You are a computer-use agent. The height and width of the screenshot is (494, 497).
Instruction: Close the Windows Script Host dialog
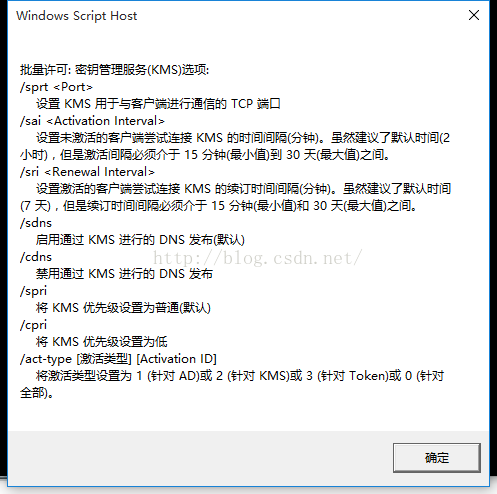click(474, 15)
